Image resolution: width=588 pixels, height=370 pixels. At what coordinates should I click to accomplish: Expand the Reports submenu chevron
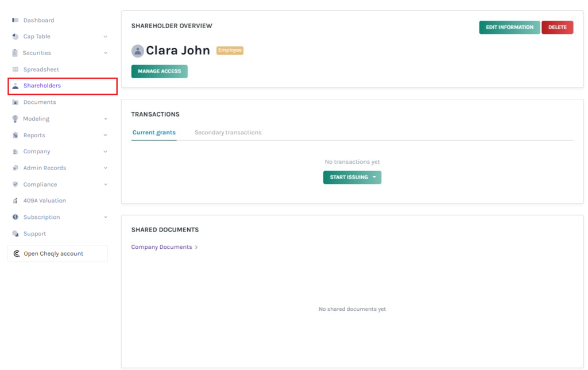pos(105,136)
